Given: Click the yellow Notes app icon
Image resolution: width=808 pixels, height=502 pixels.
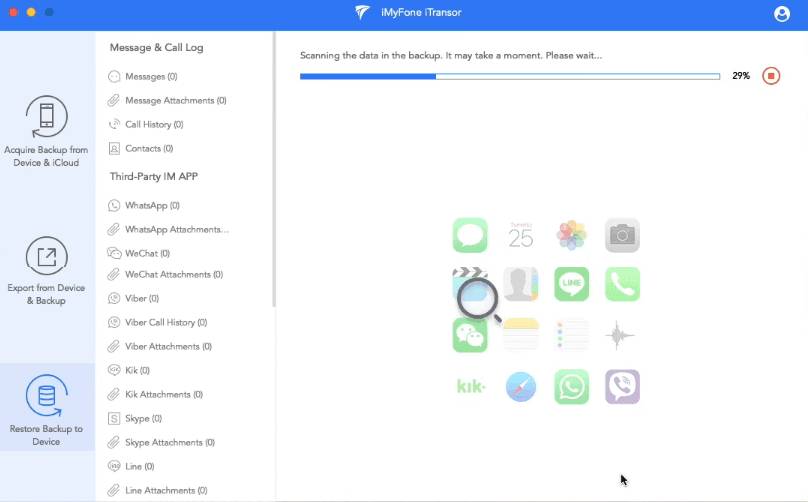Looking at the screenshot, I should (x=520, y=335).
